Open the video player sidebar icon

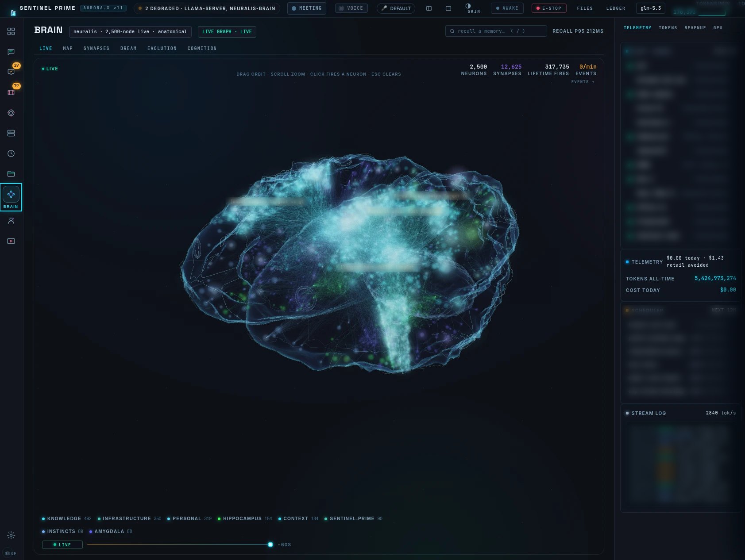(11, 241)
